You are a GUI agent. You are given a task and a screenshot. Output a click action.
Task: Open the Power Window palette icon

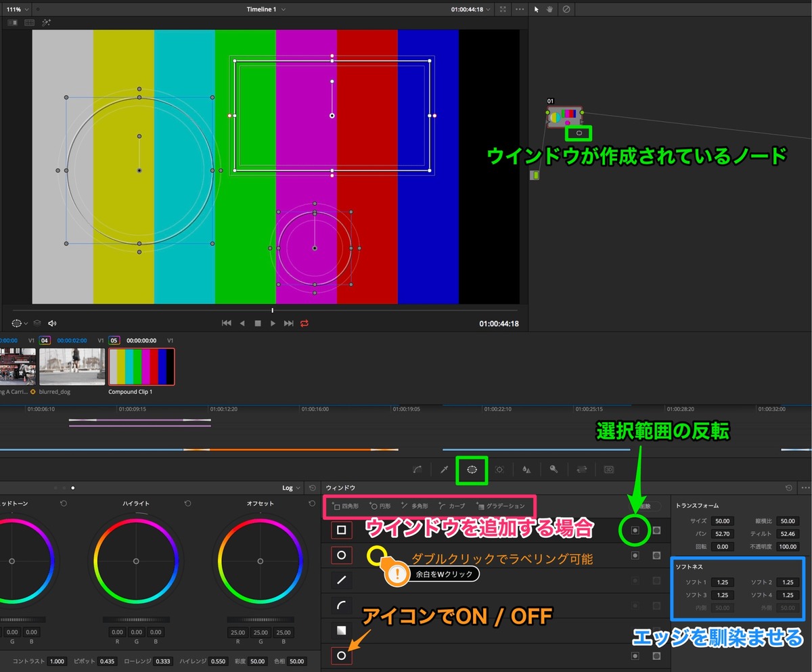tap(472, 469)
